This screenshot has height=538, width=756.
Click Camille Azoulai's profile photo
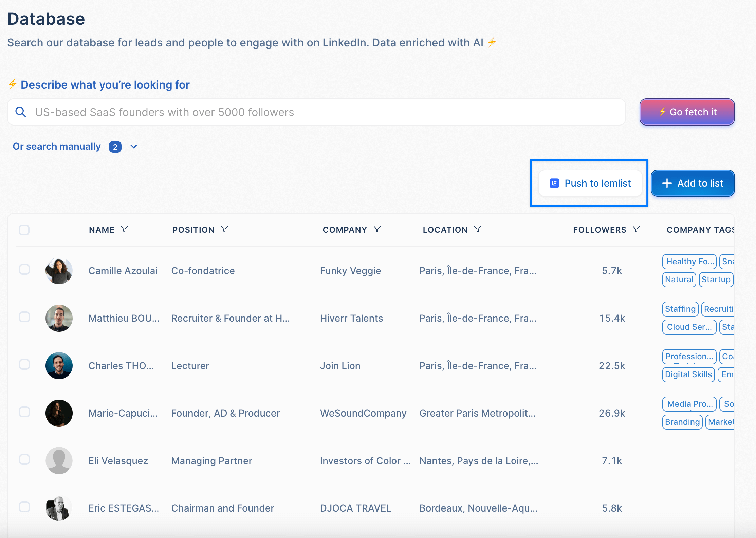(59, 270)
